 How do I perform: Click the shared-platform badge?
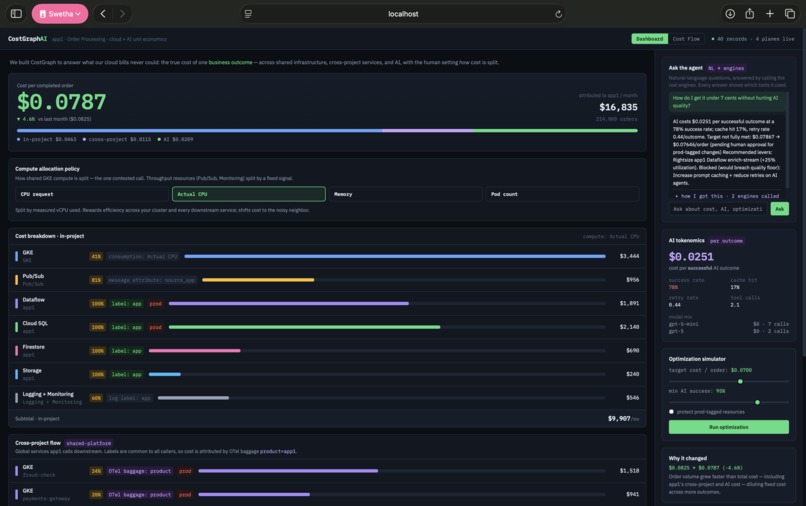88,443
